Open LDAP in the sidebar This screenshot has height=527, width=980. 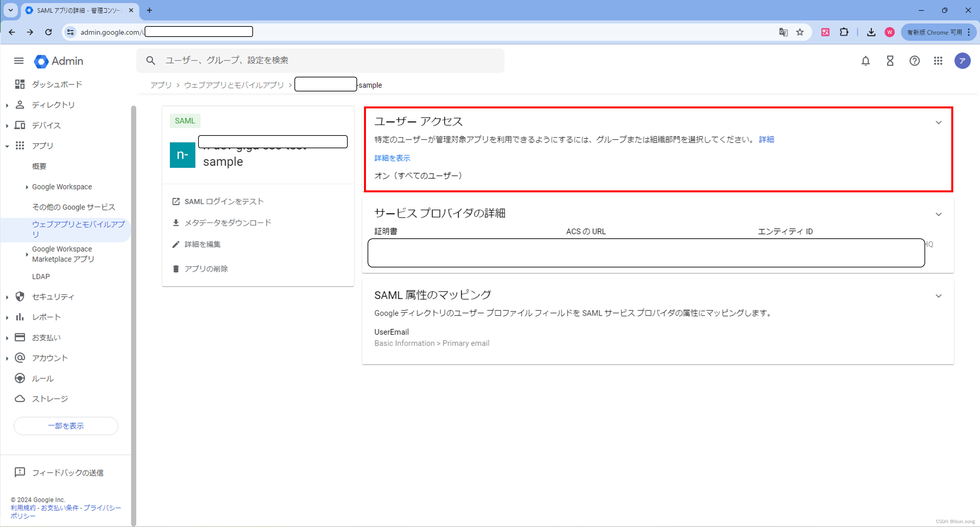coord(41,277)
